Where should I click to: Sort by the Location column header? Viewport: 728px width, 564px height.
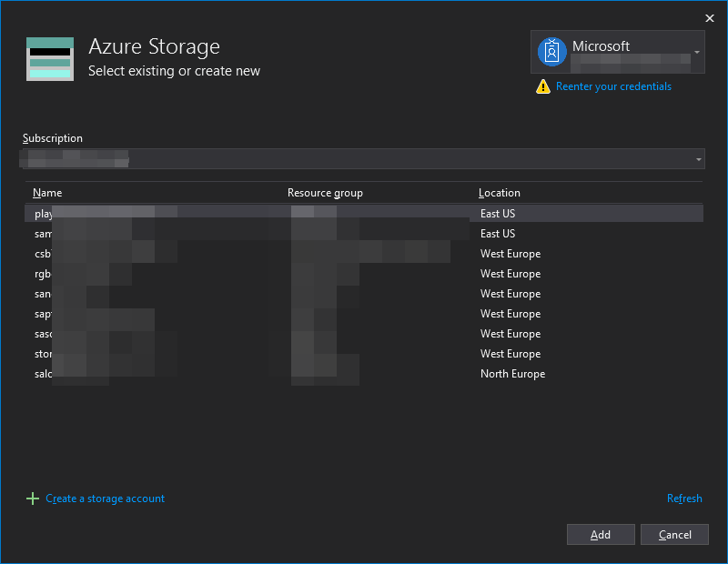click(x=499, y=193)
